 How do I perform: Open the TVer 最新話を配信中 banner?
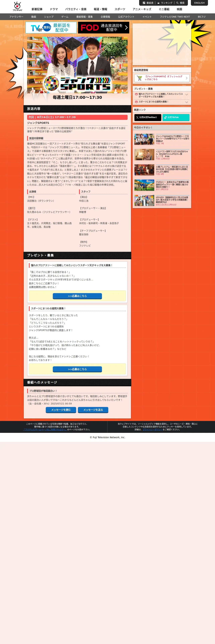click(x=51, y=27)
